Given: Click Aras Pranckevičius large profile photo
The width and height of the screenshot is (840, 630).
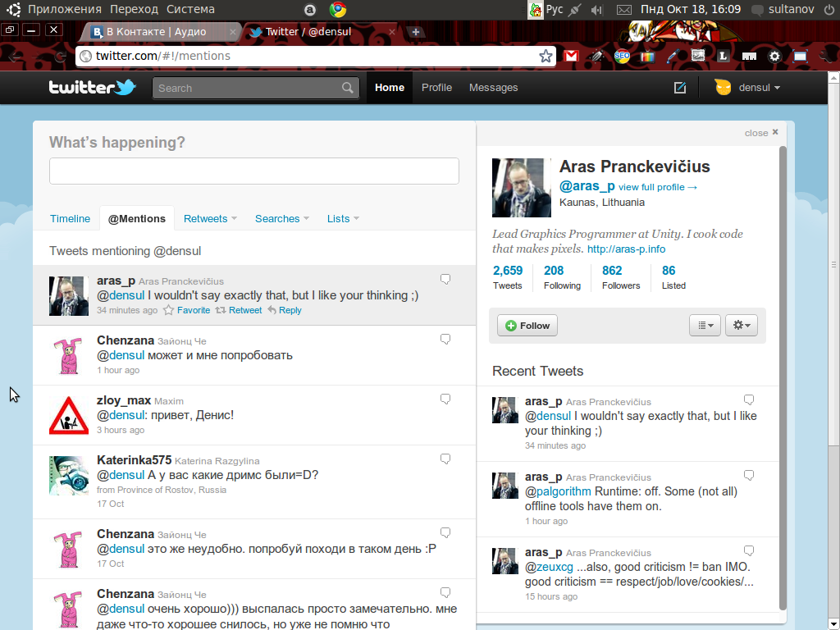Looking at the screenshot, I should tap(521, 188).
